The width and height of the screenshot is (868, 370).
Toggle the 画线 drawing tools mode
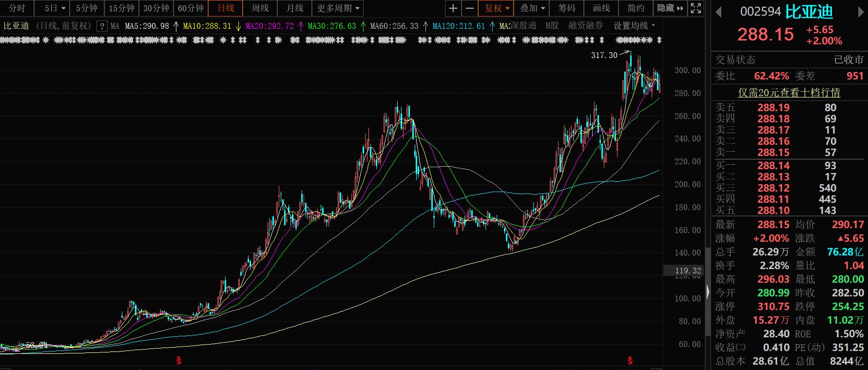point(601,8)
